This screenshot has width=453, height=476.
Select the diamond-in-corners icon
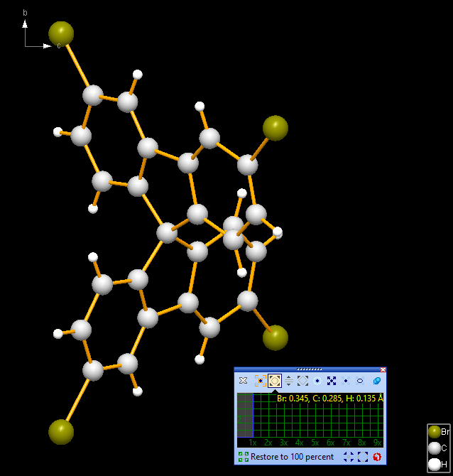coord(303,381)
